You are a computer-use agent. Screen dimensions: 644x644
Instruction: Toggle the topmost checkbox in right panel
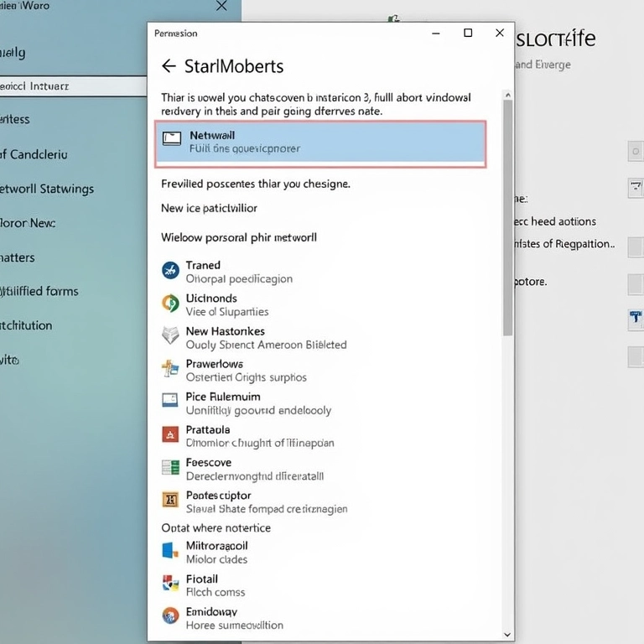click(x=636, y=151)
